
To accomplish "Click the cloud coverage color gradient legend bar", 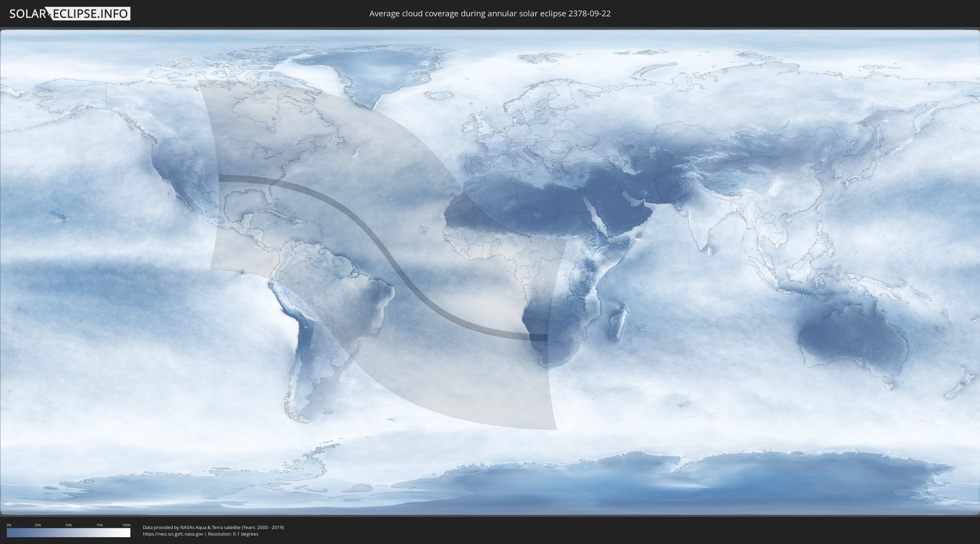I will point(69,533).
